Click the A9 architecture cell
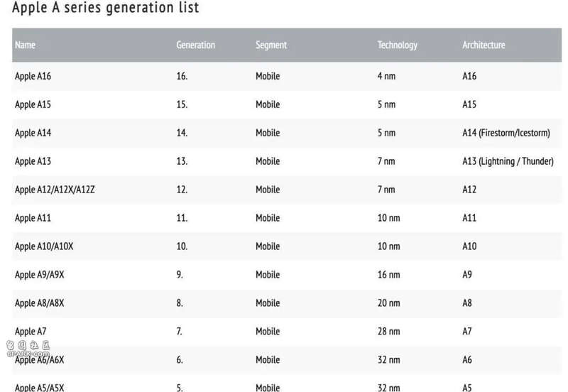Viewport: 568px width, 392px height. pyautogui.click(x=467, y=274)
